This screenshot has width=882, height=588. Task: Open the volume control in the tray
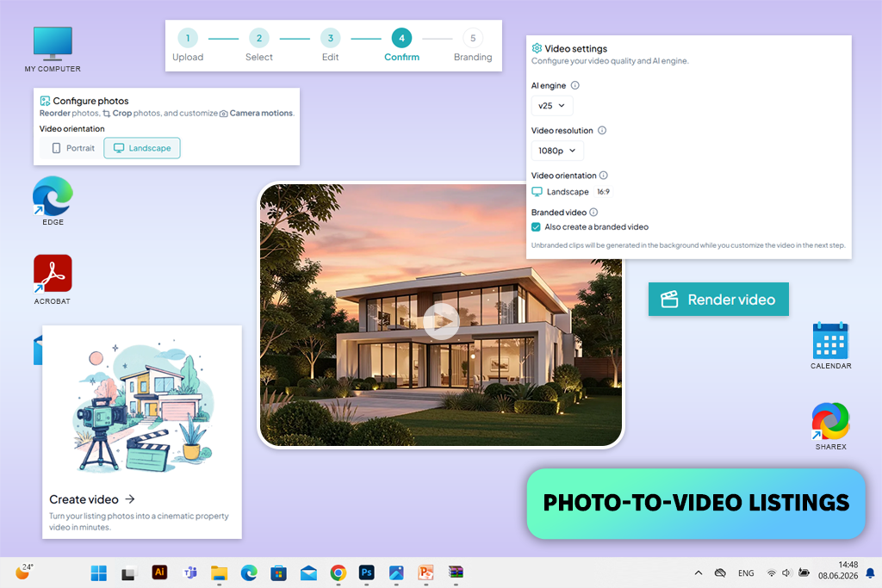(x=786, y=573)
